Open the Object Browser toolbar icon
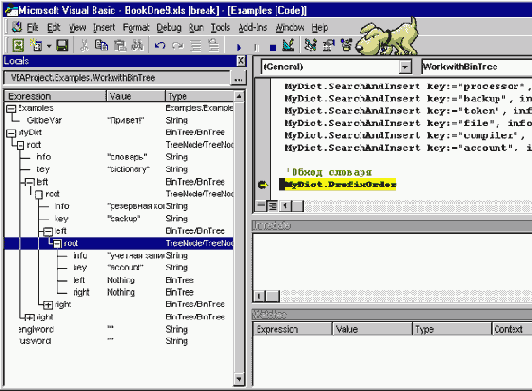 click(346, 45)
